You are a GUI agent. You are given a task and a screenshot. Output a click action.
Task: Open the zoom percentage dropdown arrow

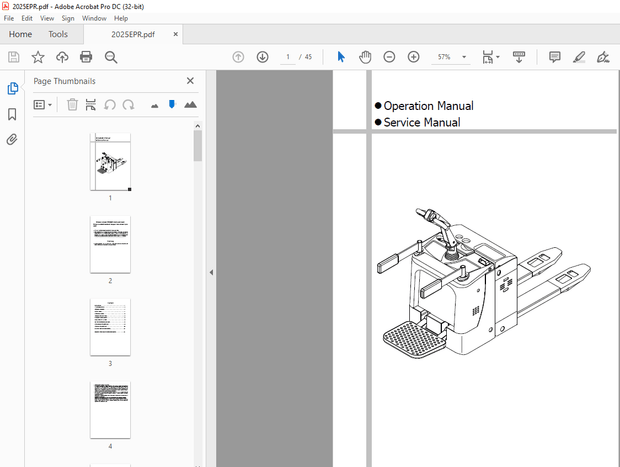[464, 57]
